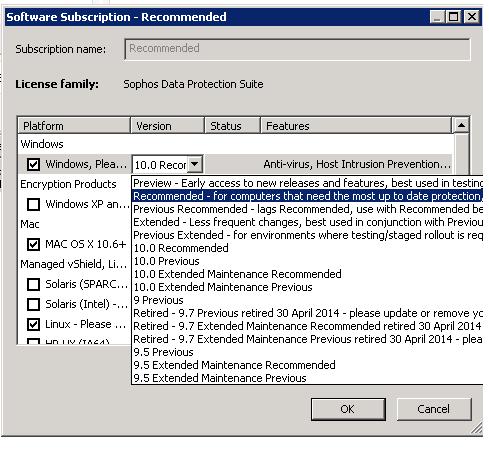Enable the Windows XP encryption checkbox
Viewport: 489px width, 450px height.
[33, 204]
